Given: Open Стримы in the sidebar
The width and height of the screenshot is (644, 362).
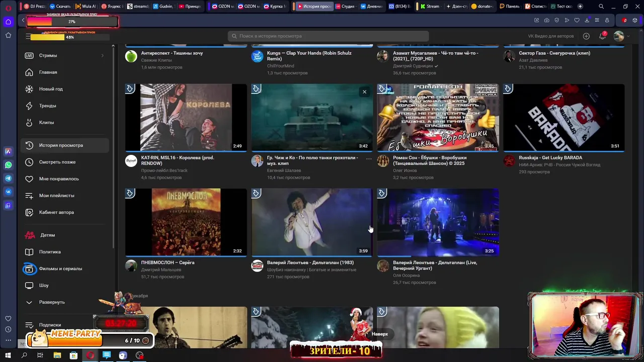Looking at the screenshot, I should (x=65, y=55).
